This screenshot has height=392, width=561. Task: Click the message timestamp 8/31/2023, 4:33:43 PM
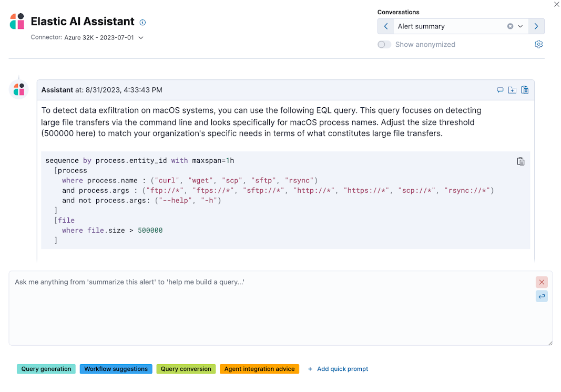point(124,90)
